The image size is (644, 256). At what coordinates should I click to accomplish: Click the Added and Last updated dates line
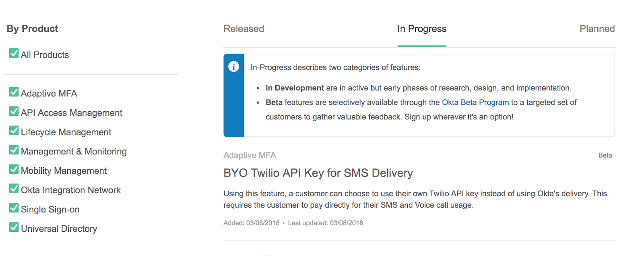tap(293, 223)
